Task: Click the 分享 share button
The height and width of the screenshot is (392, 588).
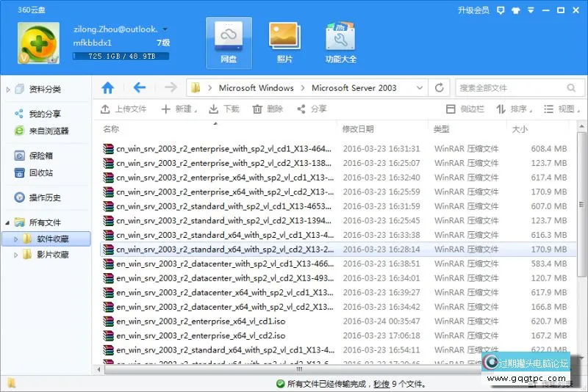Action: point(312,109)
